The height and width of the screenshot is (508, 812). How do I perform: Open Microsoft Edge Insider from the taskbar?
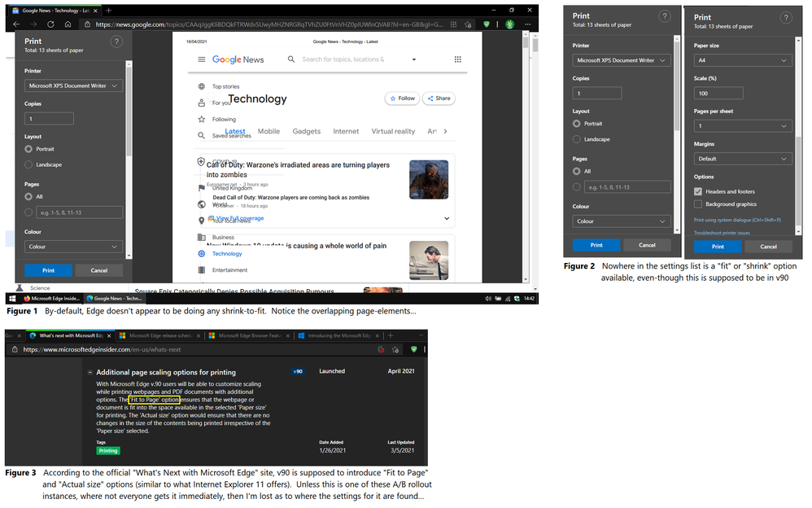(52, 299)
